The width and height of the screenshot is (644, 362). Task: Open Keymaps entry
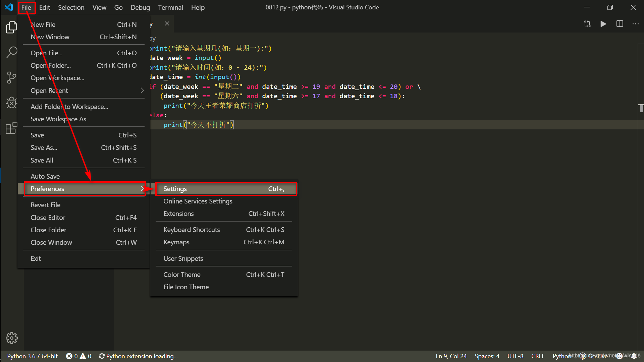(224, 242)
